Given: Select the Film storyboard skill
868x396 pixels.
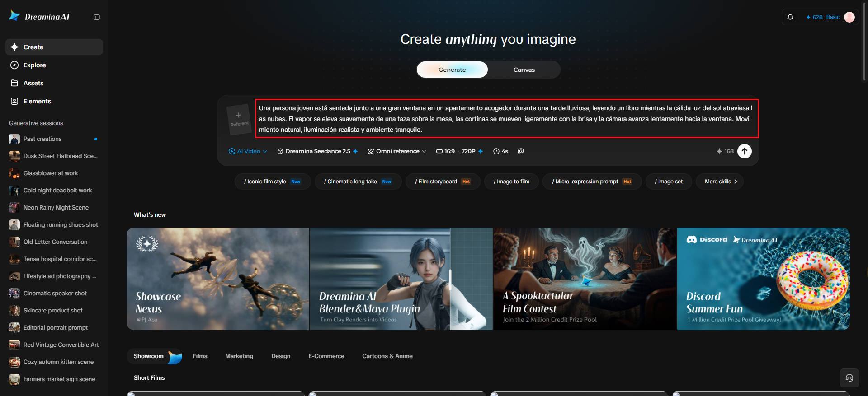Looking at the screenshot, I should click(443, 182).
